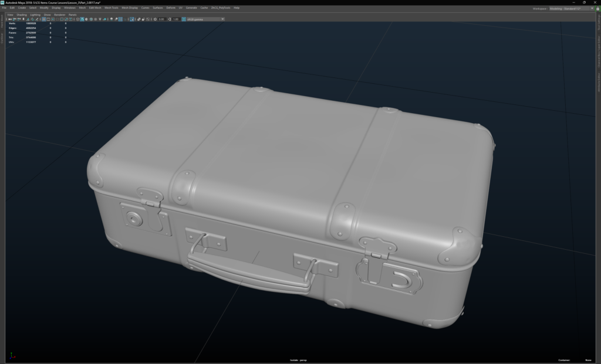Open the File menu
Viewport: 601px width, 364px height.
click(x=4, y=8)
